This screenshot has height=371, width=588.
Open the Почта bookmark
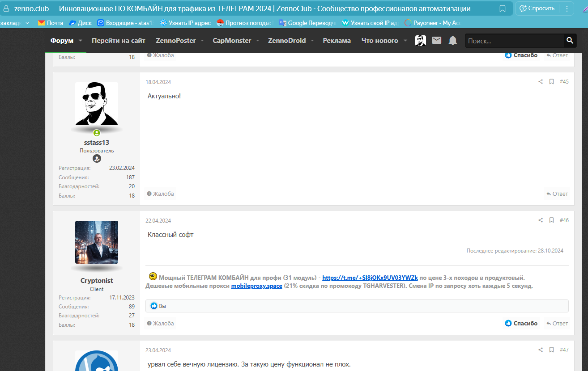pos(51,23)
